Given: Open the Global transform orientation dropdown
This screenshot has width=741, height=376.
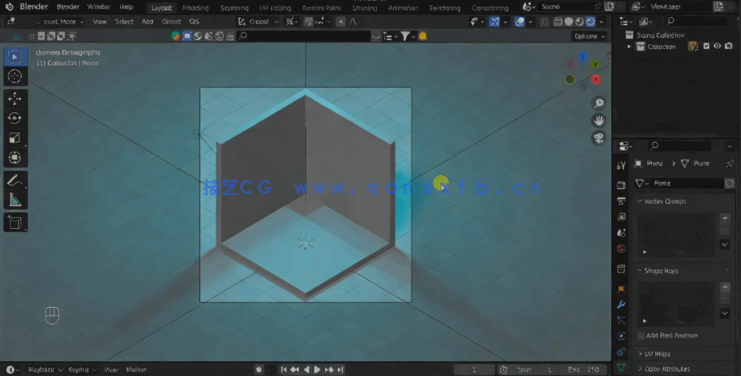Looking at the screenshot, I should [258, 22].
